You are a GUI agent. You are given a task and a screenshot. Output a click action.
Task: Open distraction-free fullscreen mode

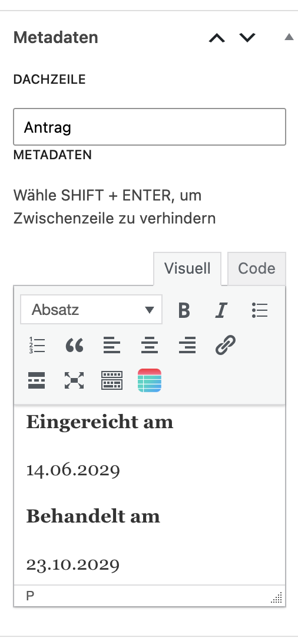pos(74,380)
